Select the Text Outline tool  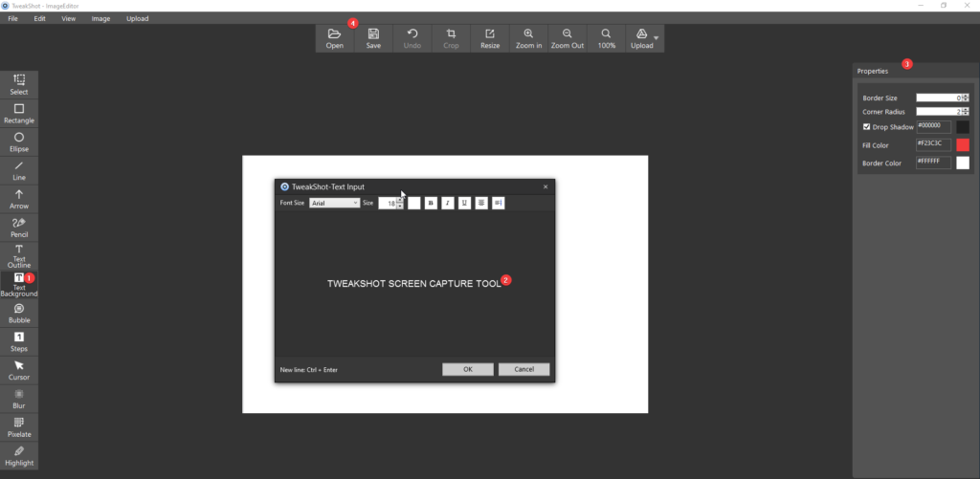[19, 256]
